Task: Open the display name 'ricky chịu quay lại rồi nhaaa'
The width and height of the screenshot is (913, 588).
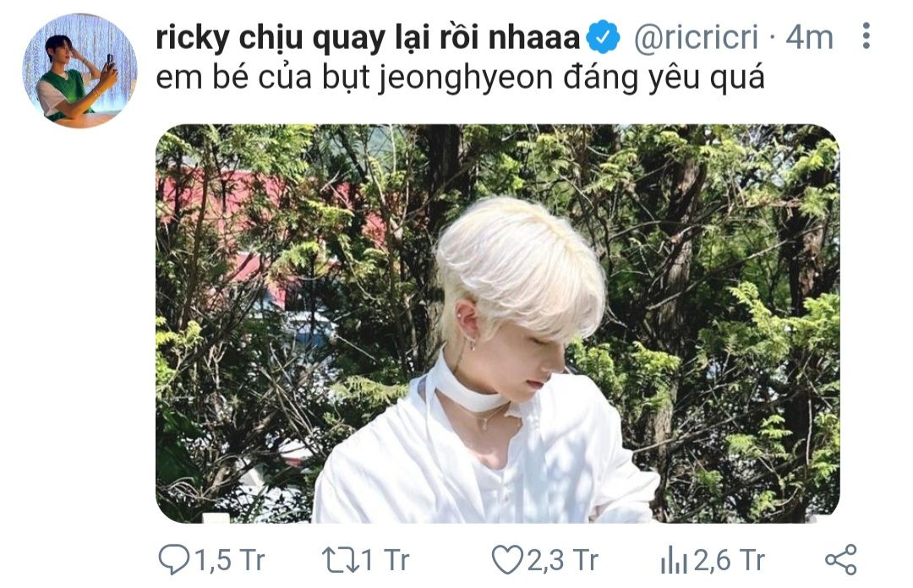Action: (x=368, y=38)
